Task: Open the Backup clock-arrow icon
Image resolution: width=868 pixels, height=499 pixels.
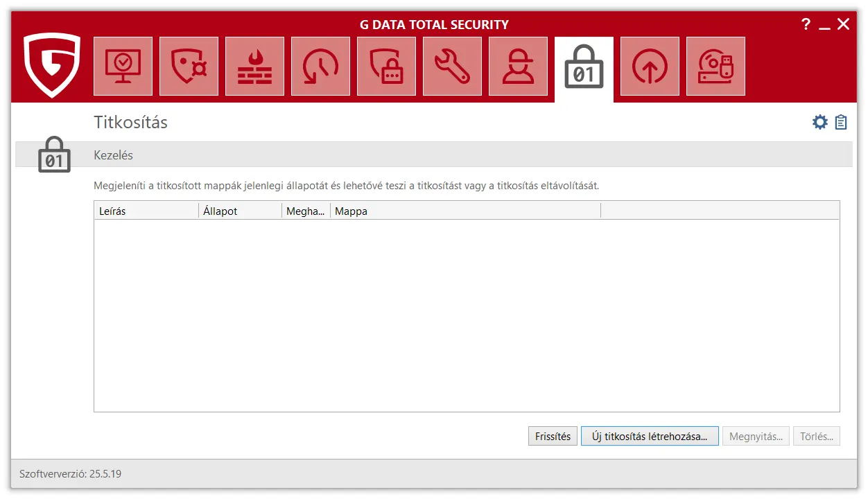Action: 320,67
